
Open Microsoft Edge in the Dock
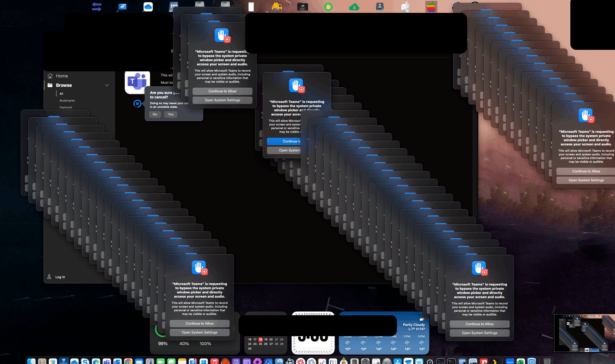96,361
